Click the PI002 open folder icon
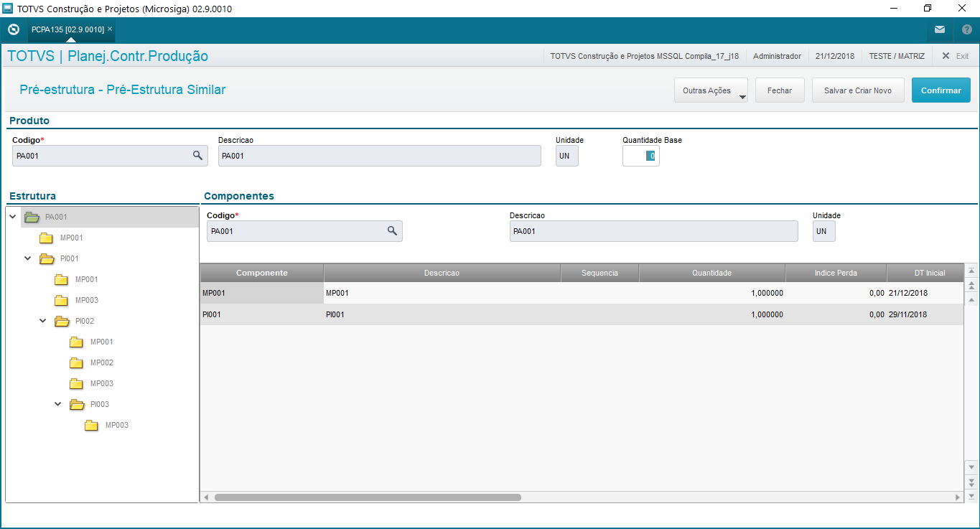Viewport: 980px width, 529px height. 62,321
